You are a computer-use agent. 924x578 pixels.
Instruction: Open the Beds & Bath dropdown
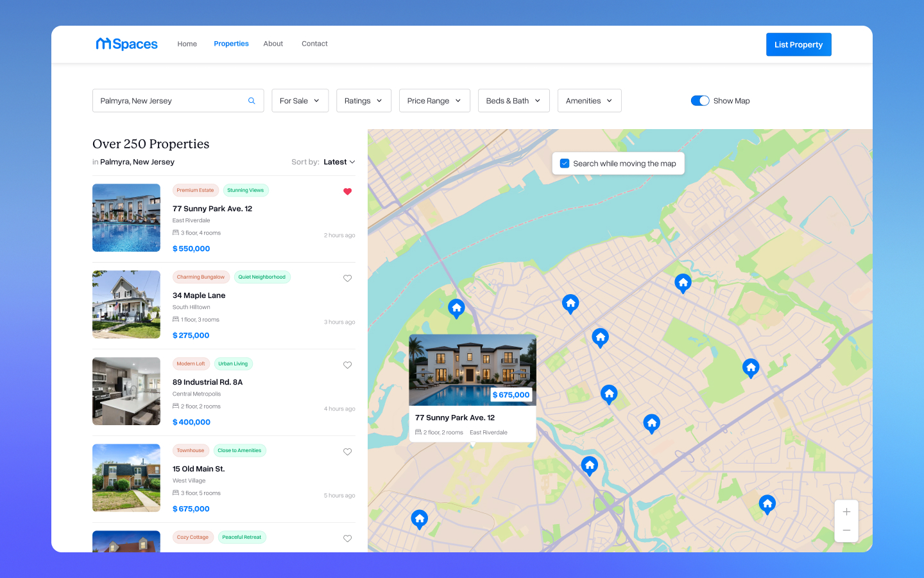pyautogui.click(x=513, y=101)
